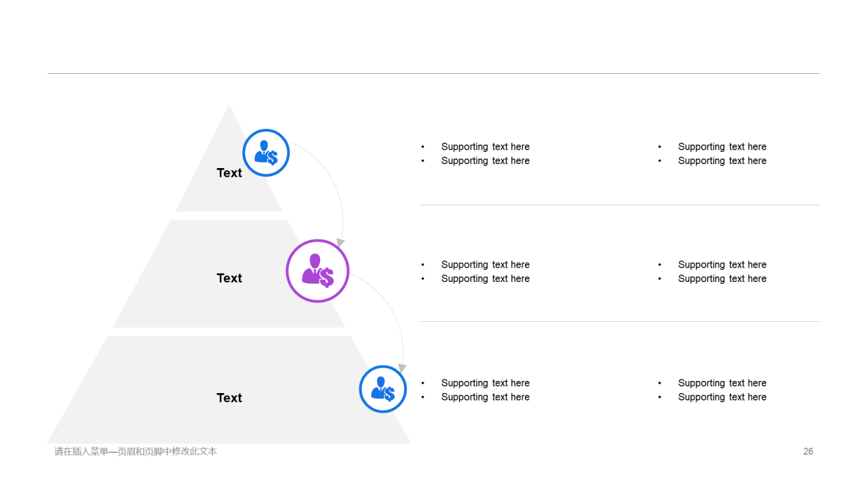The image size is (868, 488).
Task: Select the blue person-dollar icon on the bottom tier
Action: coord(382,389)
